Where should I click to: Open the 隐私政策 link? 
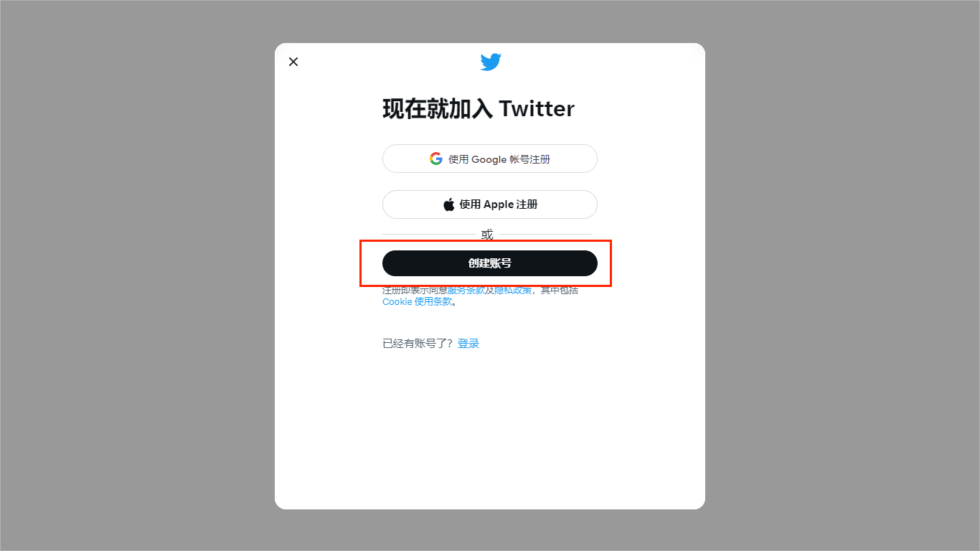coord(513,291)
